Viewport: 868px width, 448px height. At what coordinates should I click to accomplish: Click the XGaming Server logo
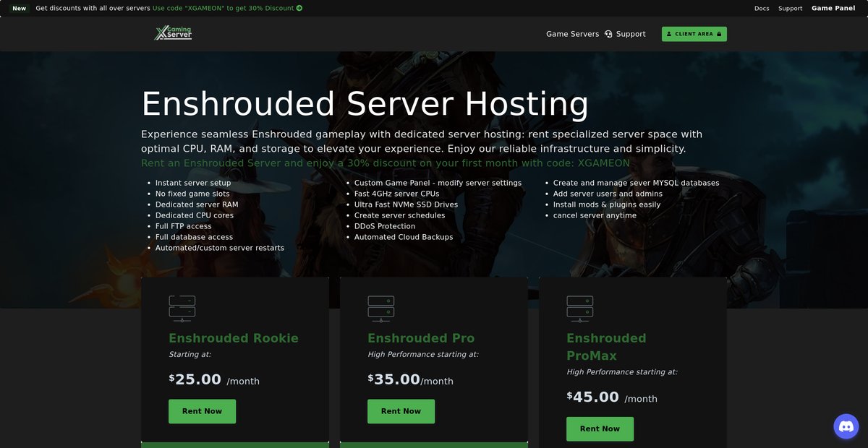click(174, 33)
